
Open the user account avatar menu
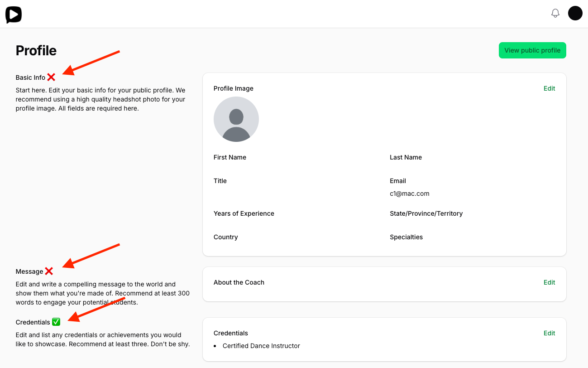click(575, 13)
